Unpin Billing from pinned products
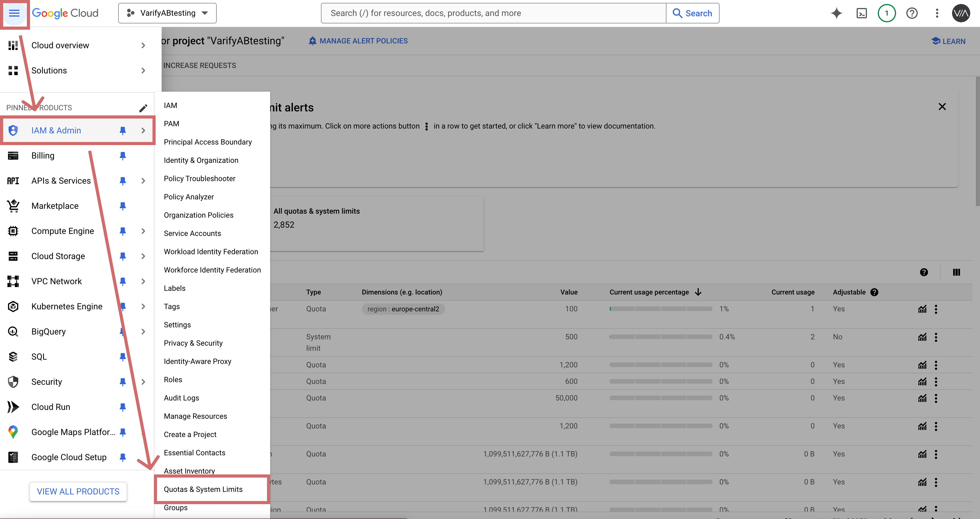This screenshot has height=519, width=980. point(122,156)
